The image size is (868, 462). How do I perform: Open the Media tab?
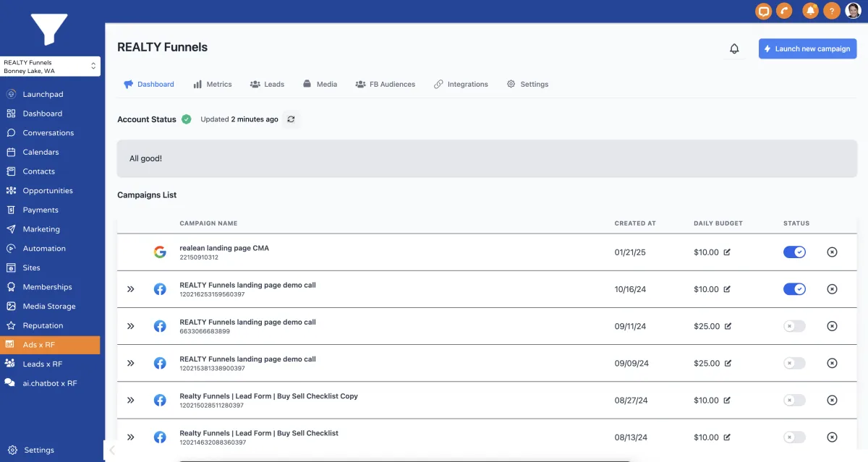(x=320, y=84)
